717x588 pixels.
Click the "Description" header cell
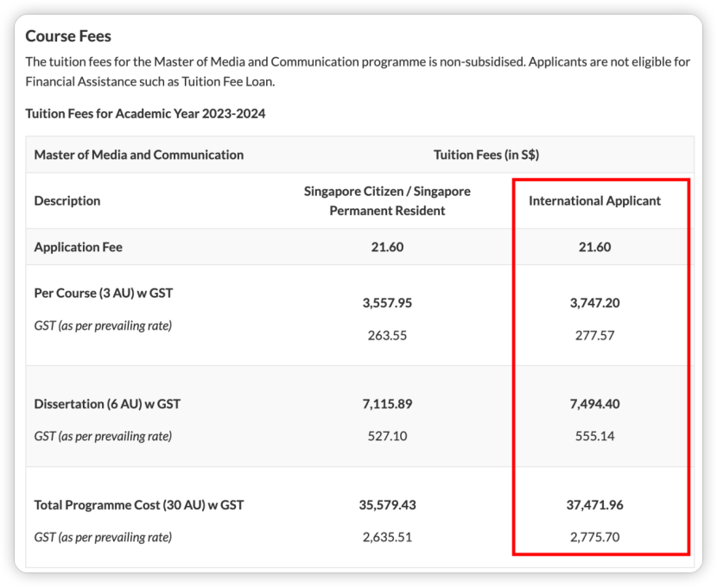tap(67, 201)
